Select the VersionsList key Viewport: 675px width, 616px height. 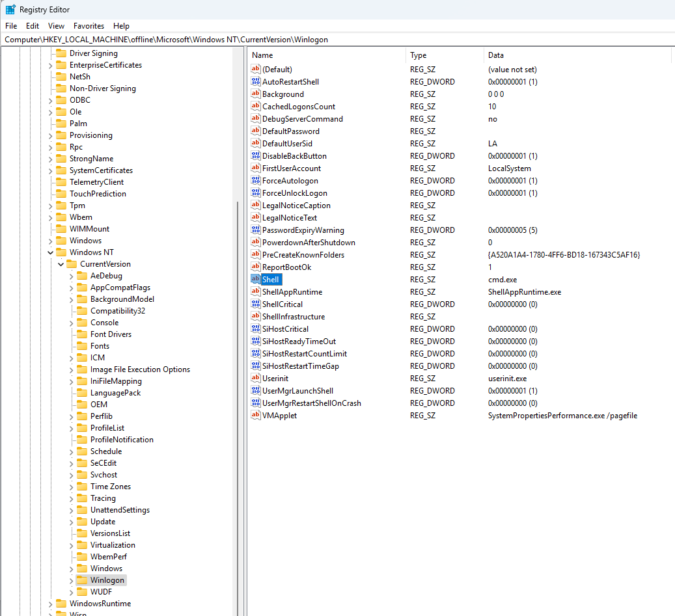[x=110, y=533]
